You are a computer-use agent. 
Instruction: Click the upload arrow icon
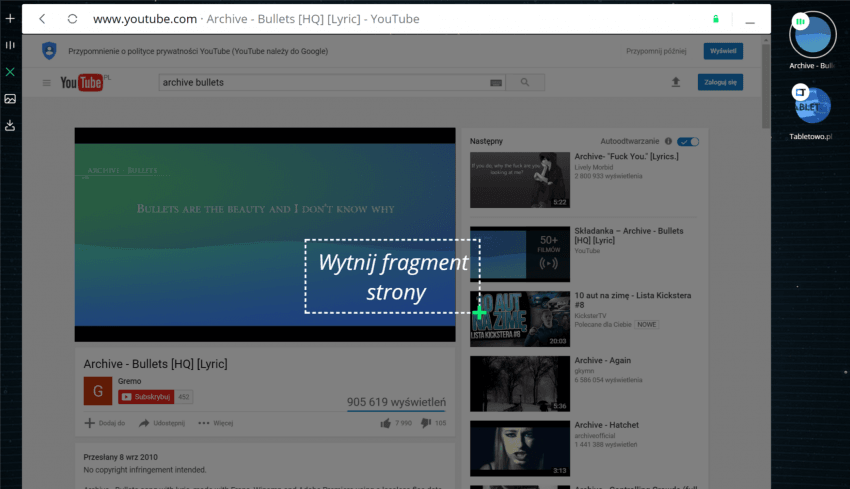pos(675,82)
